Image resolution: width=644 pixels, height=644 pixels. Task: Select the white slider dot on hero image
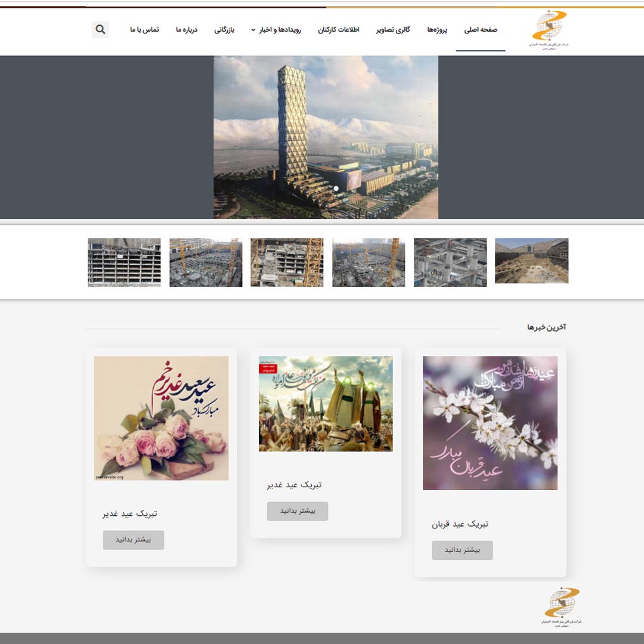tap(336, 188)
